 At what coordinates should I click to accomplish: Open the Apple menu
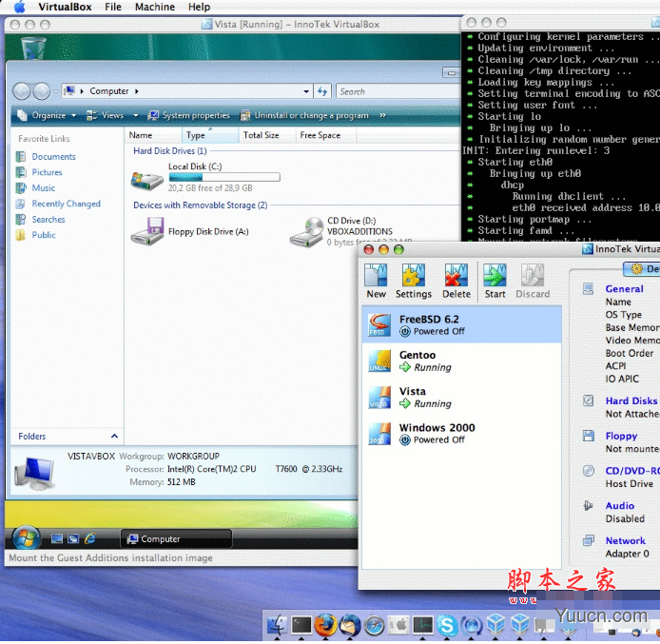click(x=19, y=7)
